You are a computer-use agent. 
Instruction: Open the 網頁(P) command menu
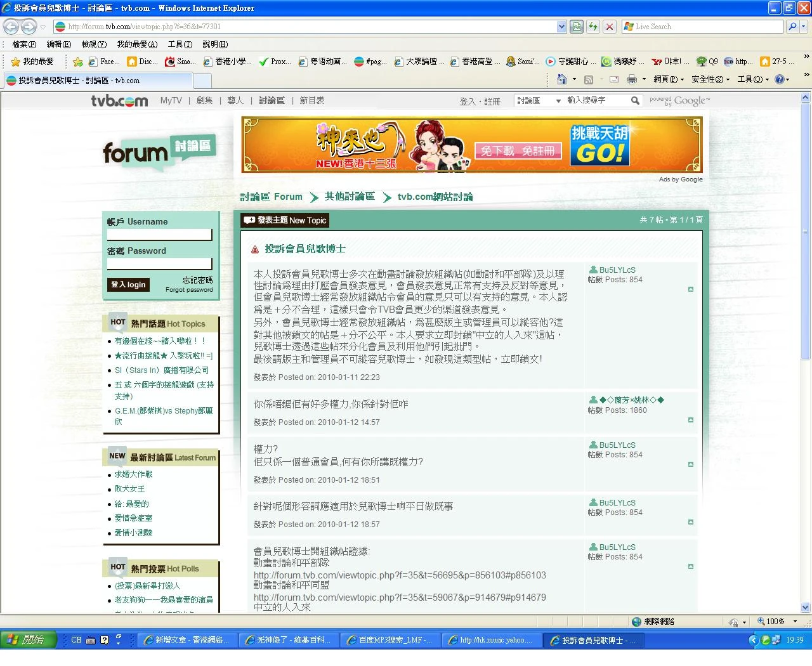[669, 79]
